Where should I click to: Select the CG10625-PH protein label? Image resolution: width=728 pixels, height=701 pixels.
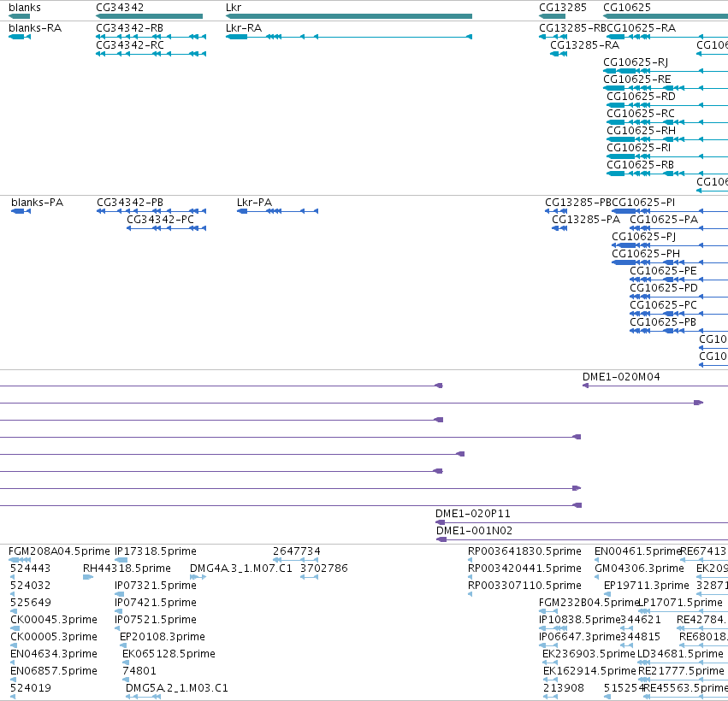pos(646,254)
